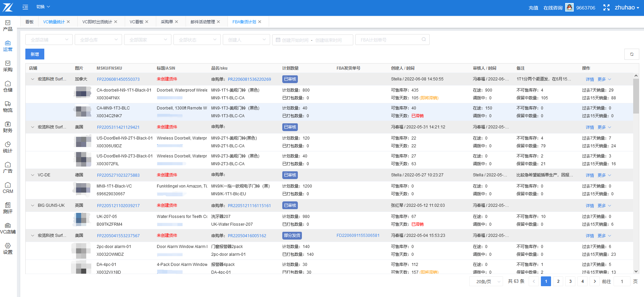Collapse the sidebar menu with hamburger icon
The height and width of the screenshot is (297, 644).
pos(25,7)
